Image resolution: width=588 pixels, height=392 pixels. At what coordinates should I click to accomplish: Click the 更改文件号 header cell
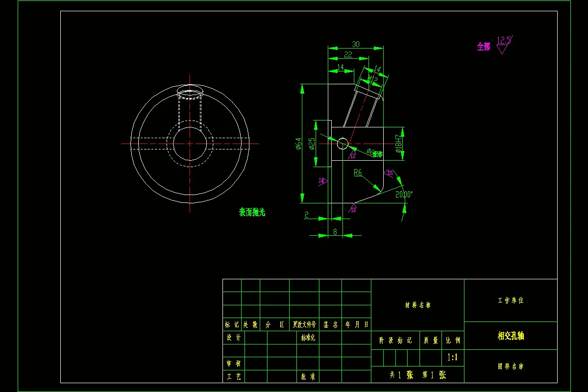click(304, 324)
